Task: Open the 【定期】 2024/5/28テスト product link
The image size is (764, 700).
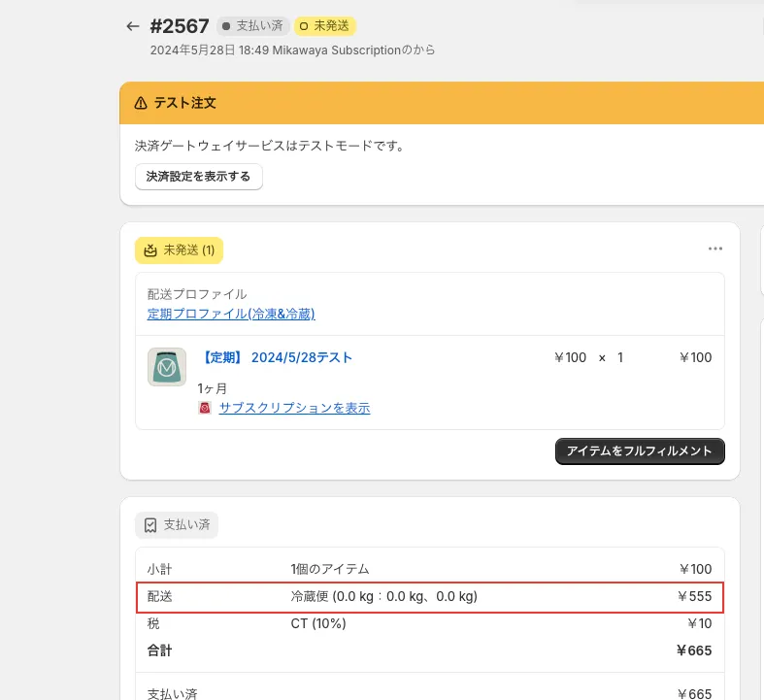Action: point(277,357)
